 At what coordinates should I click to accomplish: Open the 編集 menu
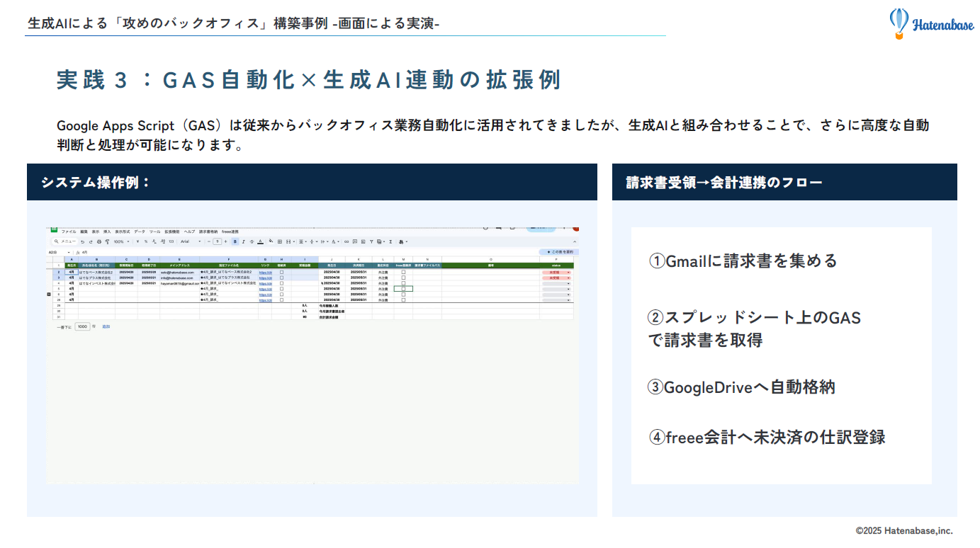(84, 232)
